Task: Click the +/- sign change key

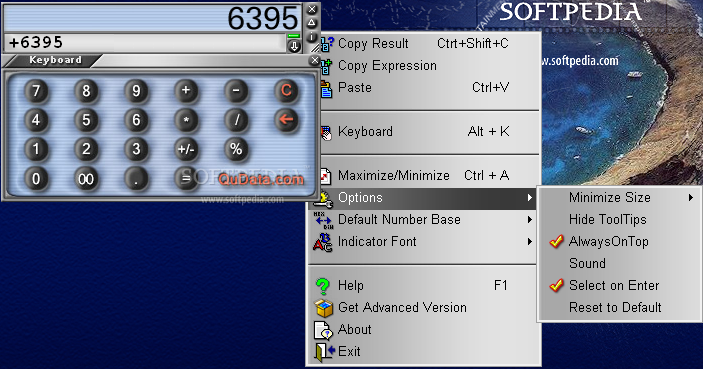Action: [186, 150]
